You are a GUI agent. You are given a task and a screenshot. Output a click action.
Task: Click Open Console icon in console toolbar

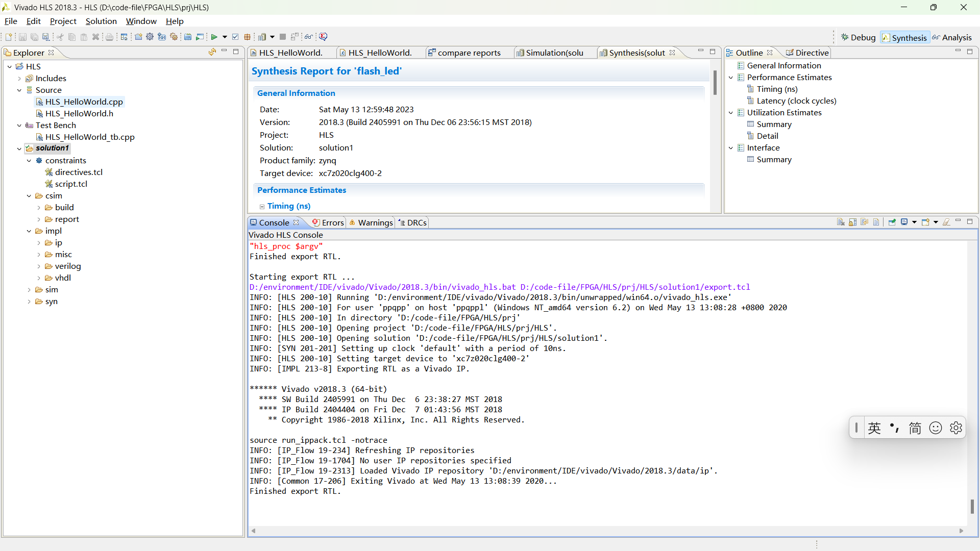[925, 222]
